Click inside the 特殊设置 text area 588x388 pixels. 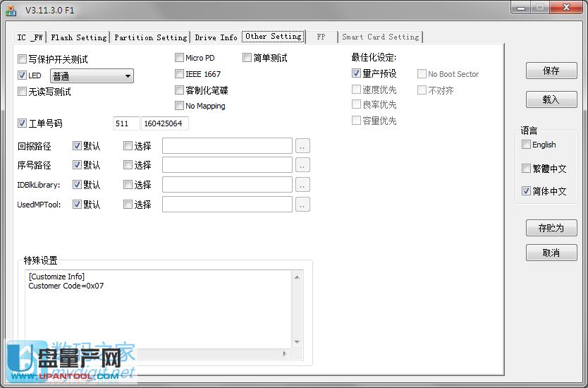[x=158, y=310]
